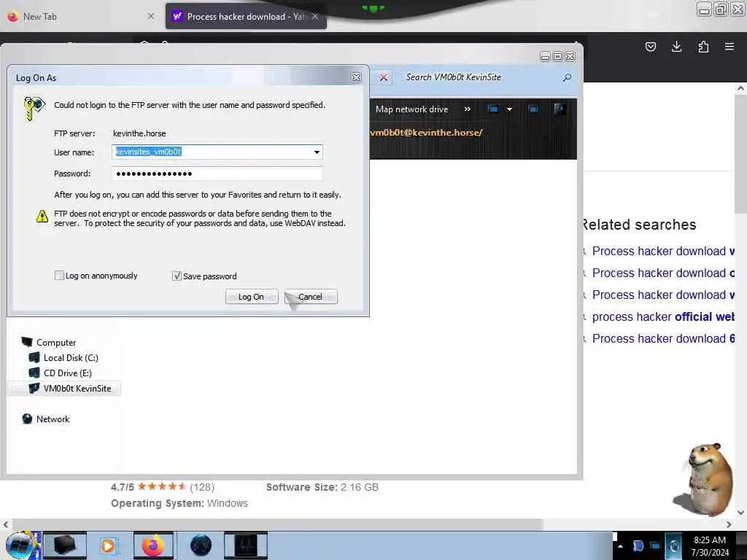The image size is (747, 560).
Task: Click keys icon in Log On As dialog
Action: [x=34, y=108]
